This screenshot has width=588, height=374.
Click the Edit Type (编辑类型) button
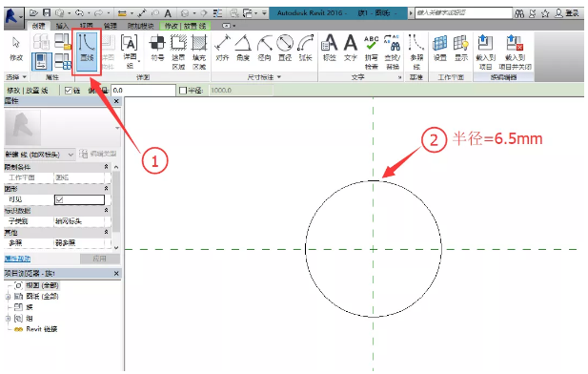[x=98, y=154]
